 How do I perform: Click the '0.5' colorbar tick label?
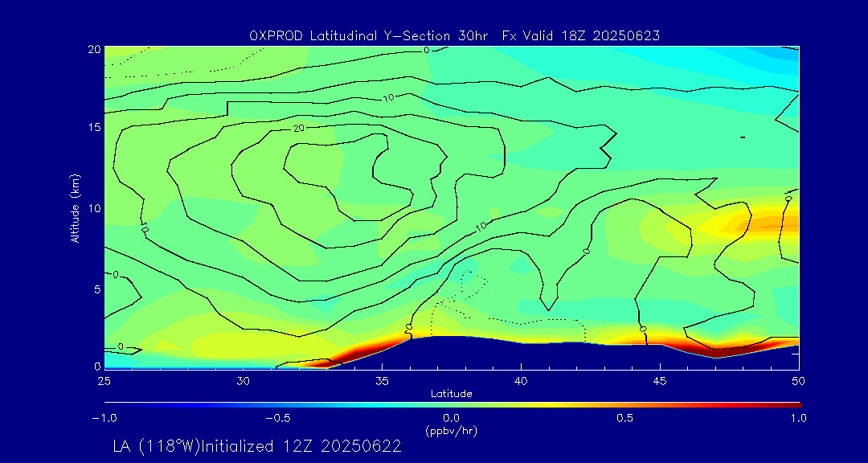625,418
